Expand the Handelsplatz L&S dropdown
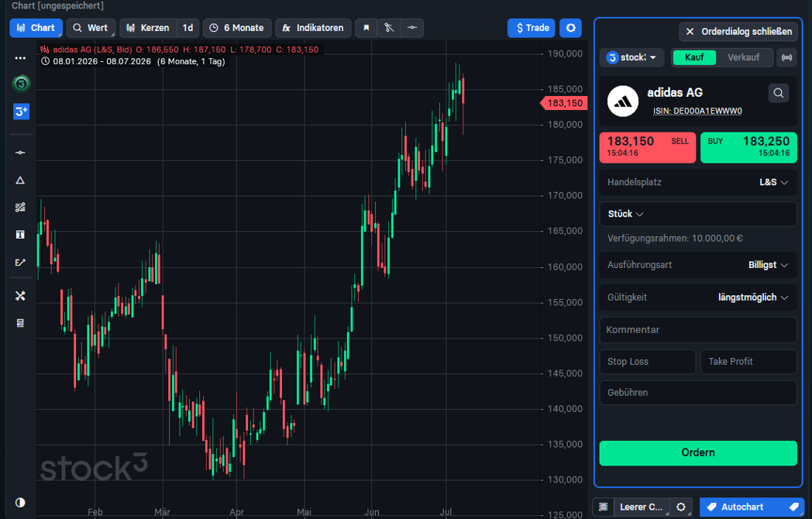 [698, 182]
